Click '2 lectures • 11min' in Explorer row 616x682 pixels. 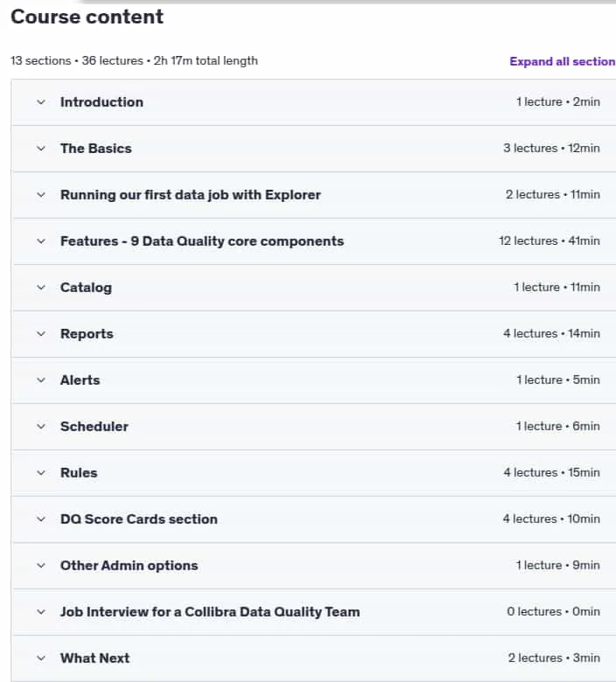click(553, 194)
